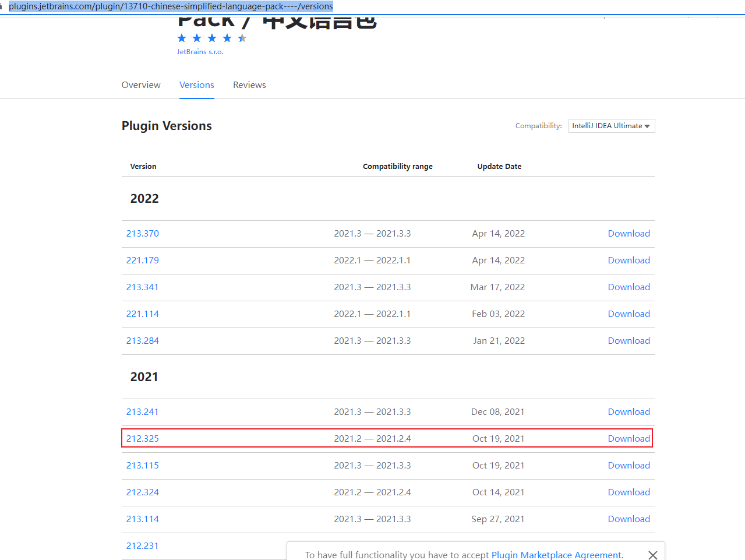This screenshot has width=745, height=560.
Task: Click the fifth half-filled rating star
Action: [242, 38]
